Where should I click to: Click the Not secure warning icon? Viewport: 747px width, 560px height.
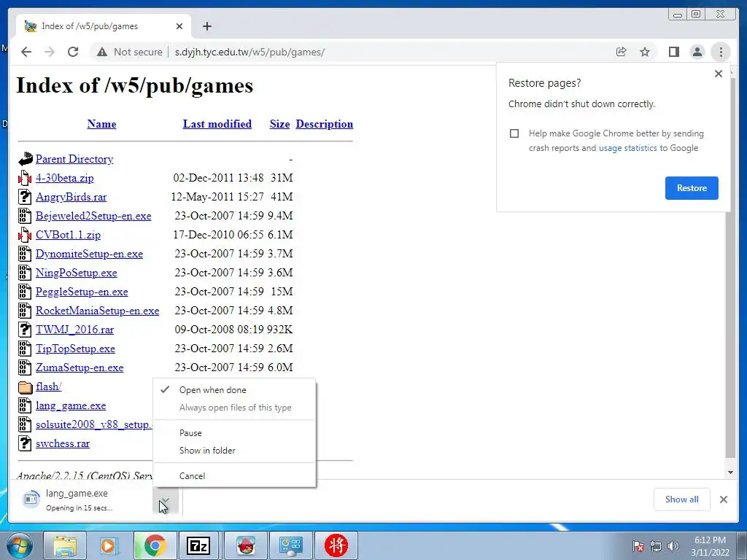click(x=102, y=52)
